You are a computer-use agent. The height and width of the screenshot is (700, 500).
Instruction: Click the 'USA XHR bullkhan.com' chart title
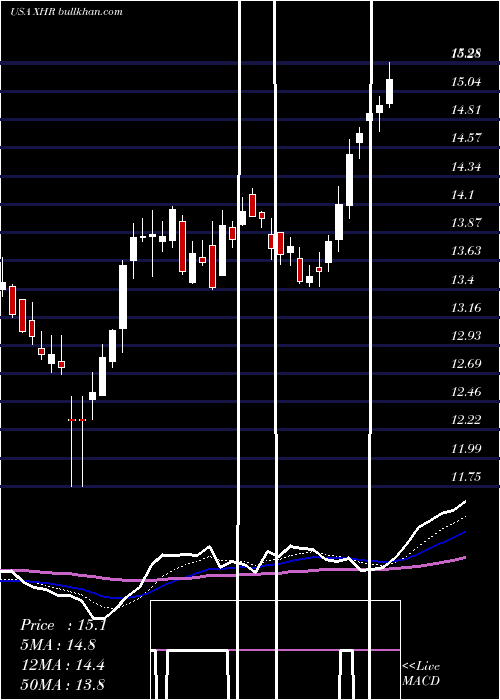click(x=66, y=12)
